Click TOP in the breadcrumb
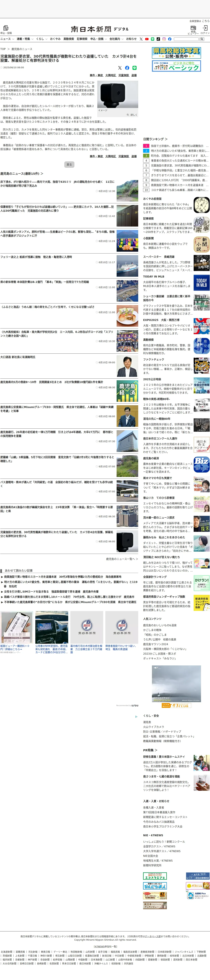210x980 pixels. [3, 49]
